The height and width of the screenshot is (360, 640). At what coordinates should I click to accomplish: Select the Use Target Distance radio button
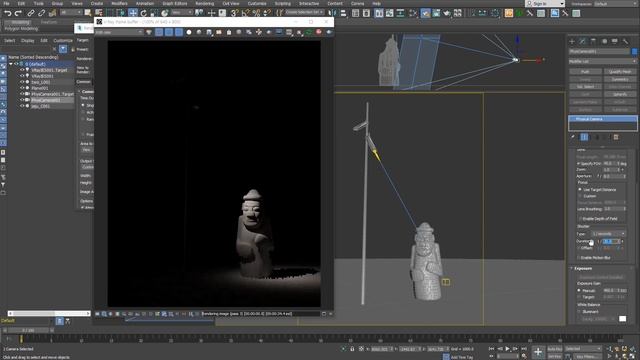[x=580, y=190]
